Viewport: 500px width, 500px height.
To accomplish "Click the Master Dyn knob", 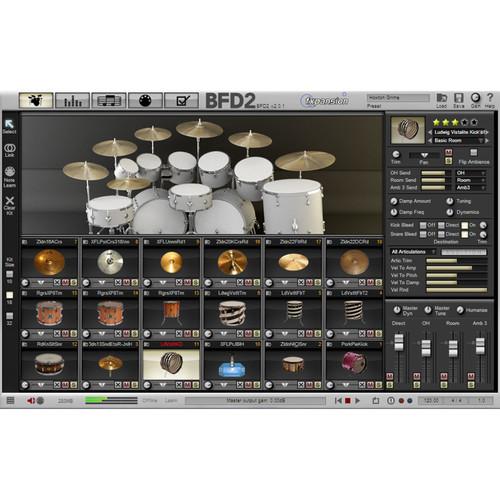I will pos(397,310).
